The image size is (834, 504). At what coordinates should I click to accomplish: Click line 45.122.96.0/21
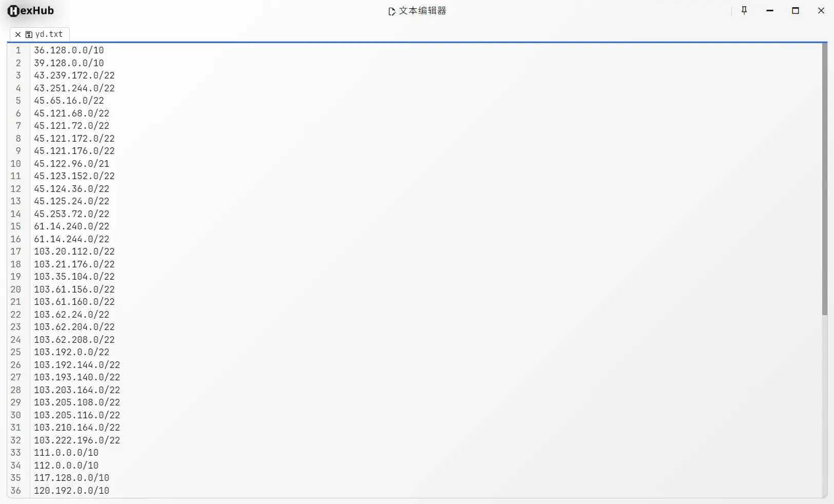(71, 163)
